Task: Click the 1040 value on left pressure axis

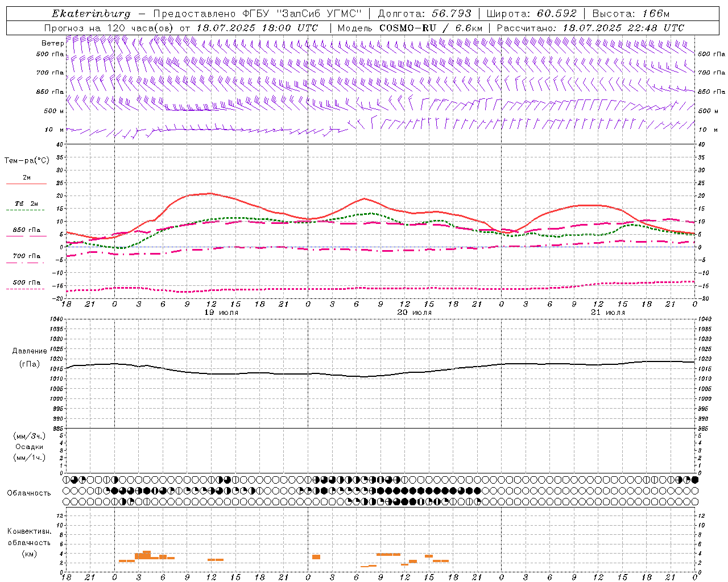Action: [x=55, y=319]
